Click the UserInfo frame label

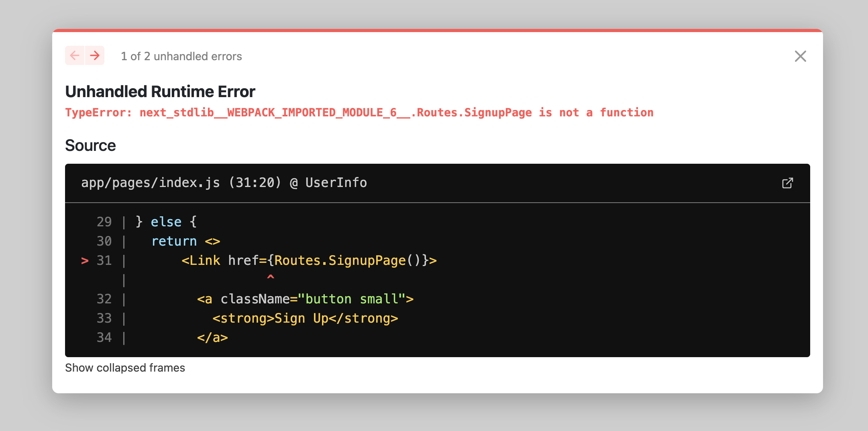pyautogui.click(x=336, y=183)
